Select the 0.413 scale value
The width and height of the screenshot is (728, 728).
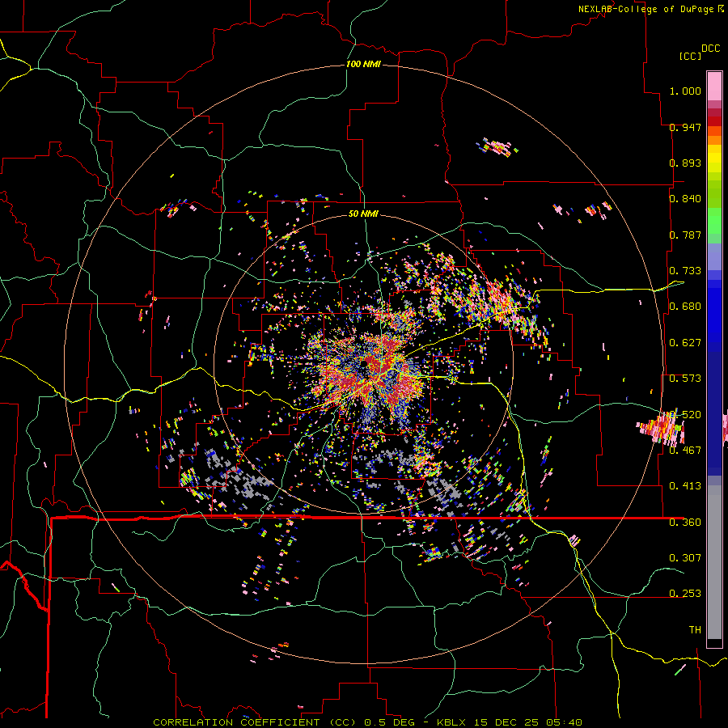coord(685,486)
